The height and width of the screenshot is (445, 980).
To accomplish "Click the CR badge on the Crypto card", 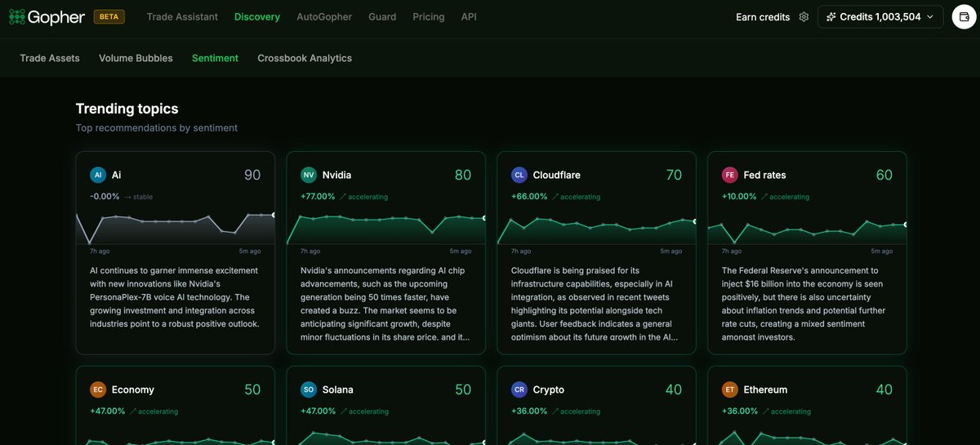I will [519, 389].
